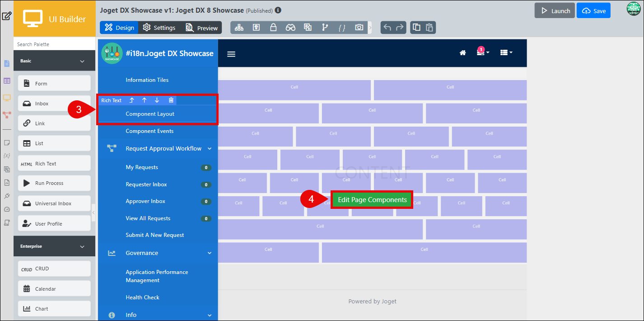This screenshot has width=644, height=321.
Task: Select the Universal Inbox palette element
Action: (x=54, y=203)
